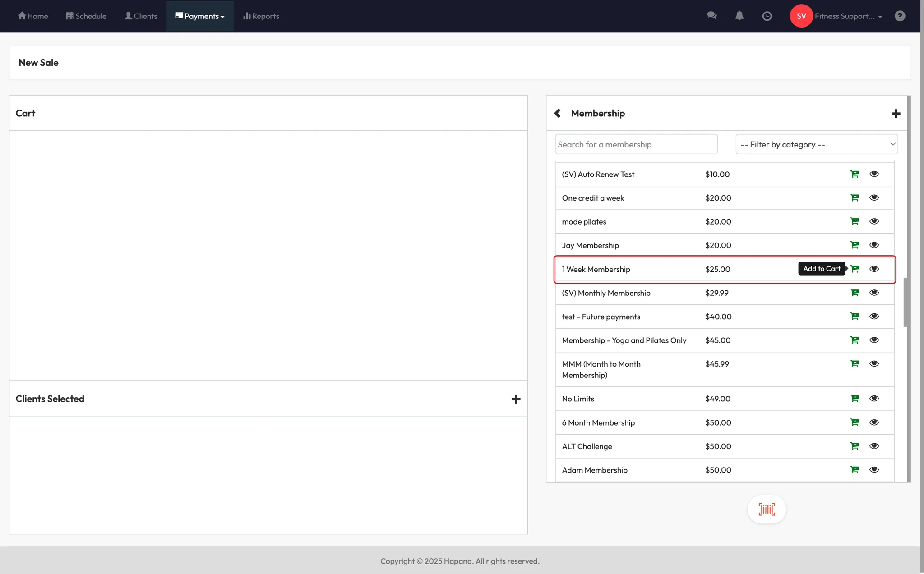The height and width of the screenshot is (574, 924).
Task: Show details for One credit a week
Action: (874, 197)
